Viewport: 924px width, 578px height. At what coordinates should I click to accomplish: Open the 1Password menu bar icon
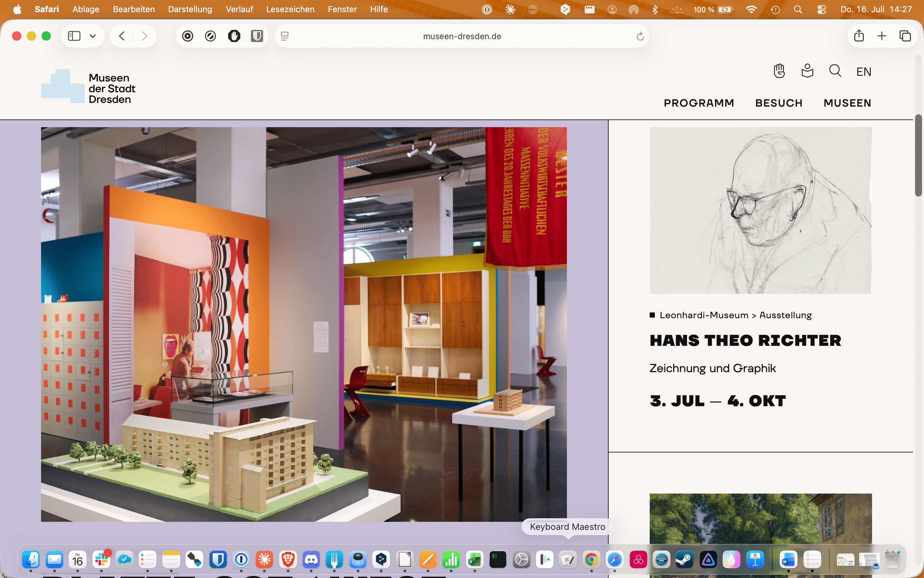pos(487,10)
